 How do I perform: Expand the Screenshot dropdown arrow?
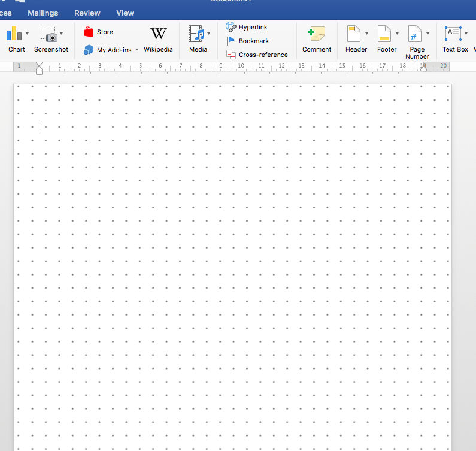click(x=61, y=34)
